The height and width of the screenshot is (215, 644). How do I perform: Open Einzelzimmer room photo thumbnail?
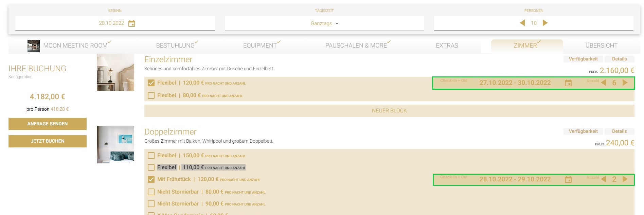(x=115, y=72)
